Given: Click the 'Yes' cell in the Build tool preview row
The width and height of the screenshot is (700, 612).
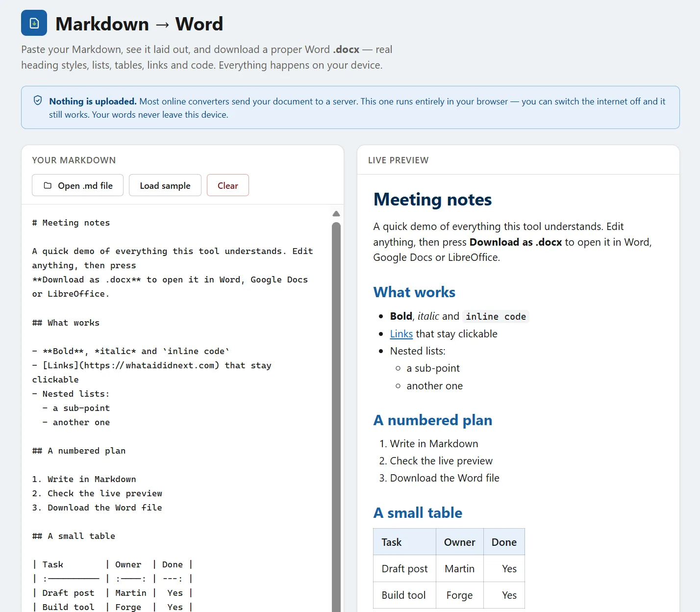Looking at the screenshot, I should [x=504, y=595].
